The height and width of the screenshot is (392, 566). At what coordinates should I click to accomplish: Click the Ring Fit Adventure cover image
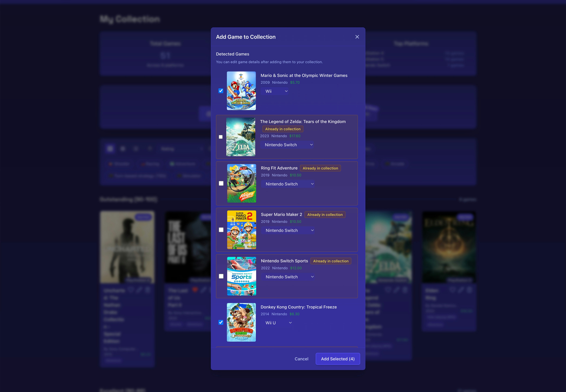(241, 183)
